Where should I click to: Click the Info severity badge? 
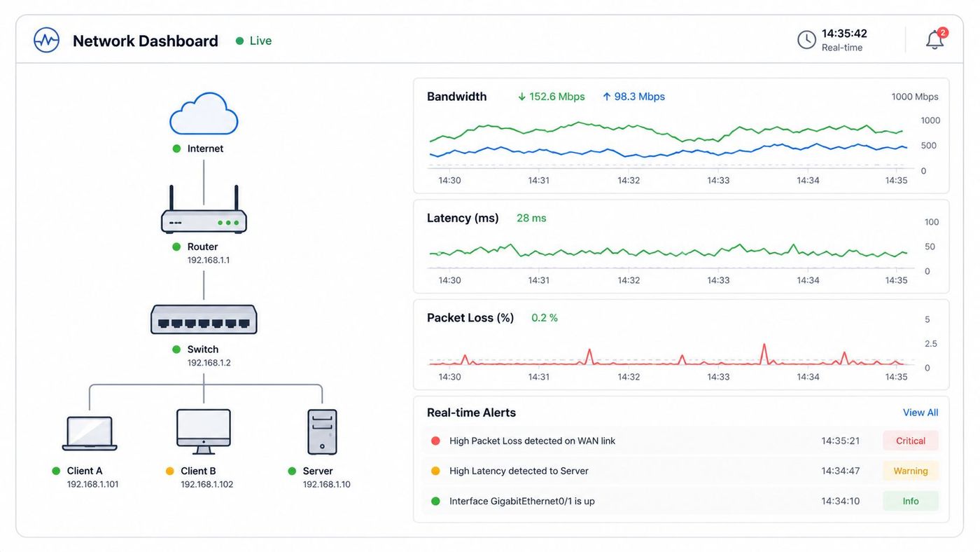coord(911,501)
